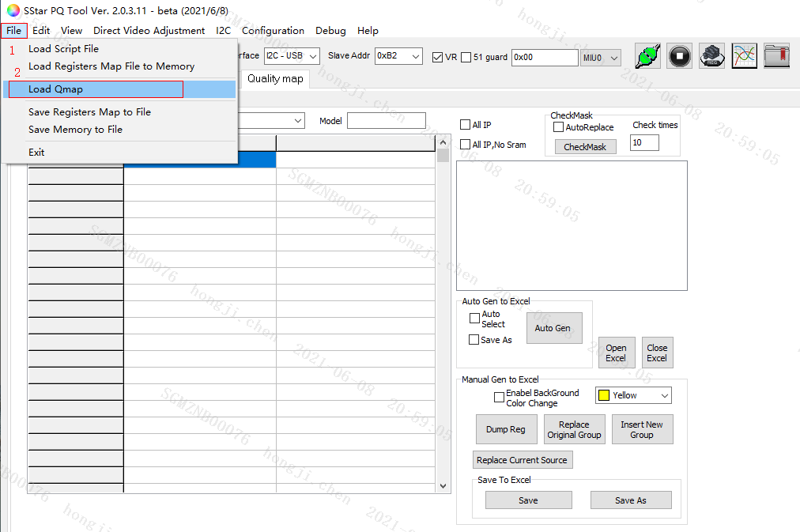This screenshot has width=800, height=532.
Task: Check the AutoReplace option
Action: 557,127
